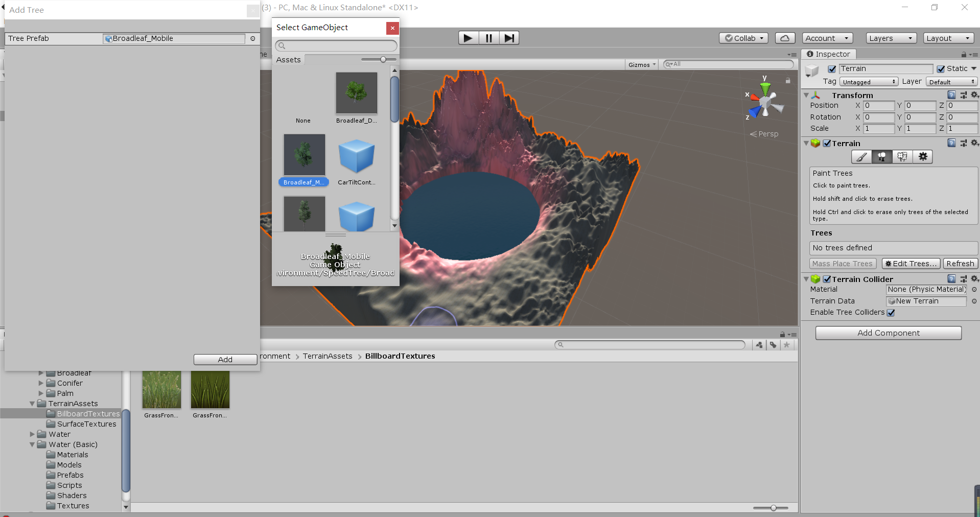Open the Gizmos dropdown in Scene view
The image size is (980, 517).
click(642, 64)
